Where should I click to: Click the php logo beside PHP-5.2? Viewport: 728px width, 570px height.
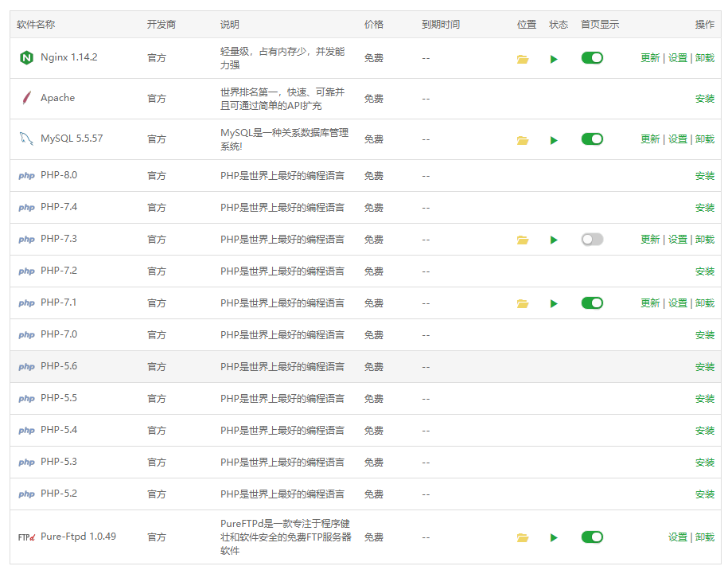[26, 494]
